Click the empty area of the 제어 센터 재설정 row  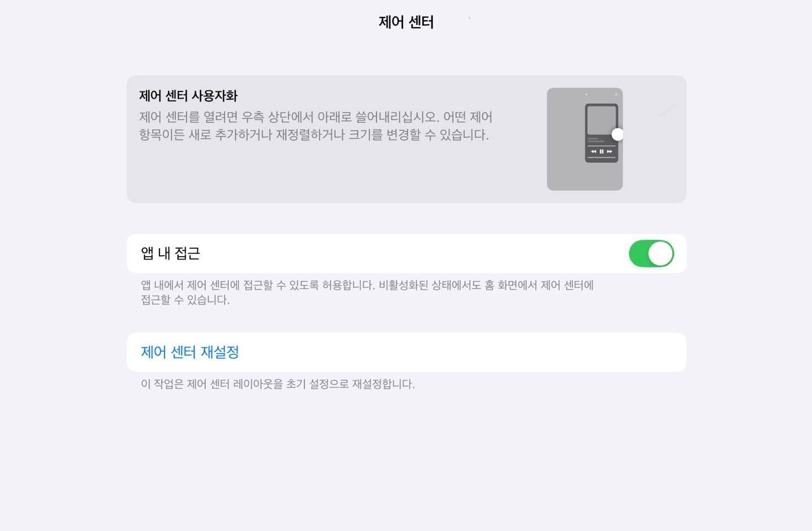(x=462, y=352)
